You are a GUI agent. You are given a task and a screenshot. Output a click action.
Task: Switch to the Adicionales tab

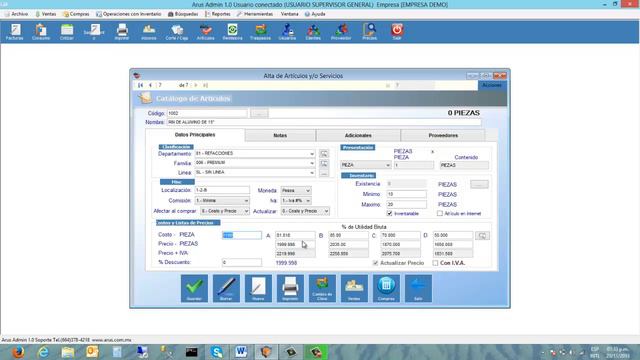(x=358, y=135)
